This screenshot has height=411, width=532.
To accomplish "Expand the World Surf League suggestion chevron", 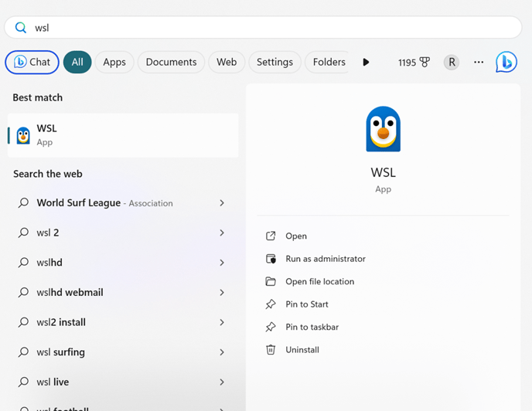I will pyautogui.click(x=222, y=202).
